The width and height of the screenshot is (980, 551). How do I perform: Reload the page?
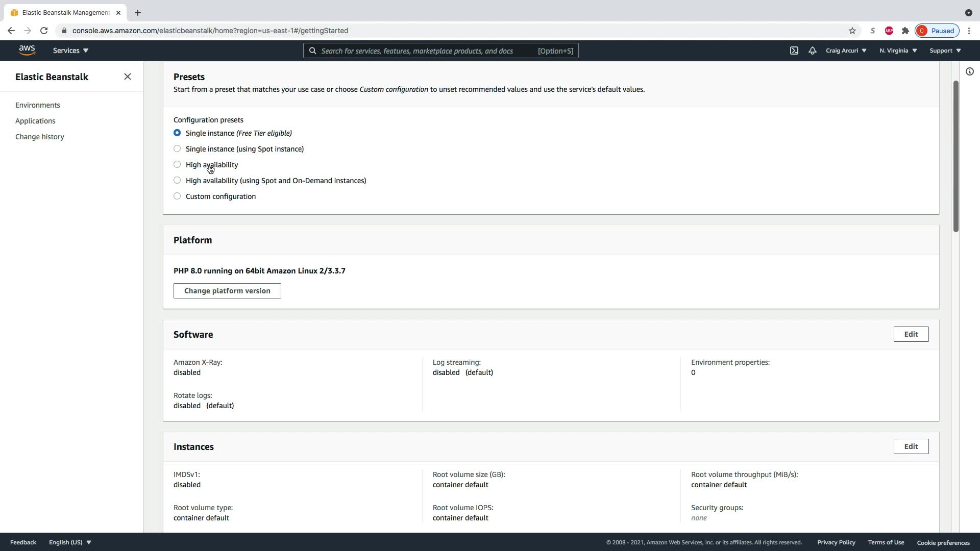44,31
